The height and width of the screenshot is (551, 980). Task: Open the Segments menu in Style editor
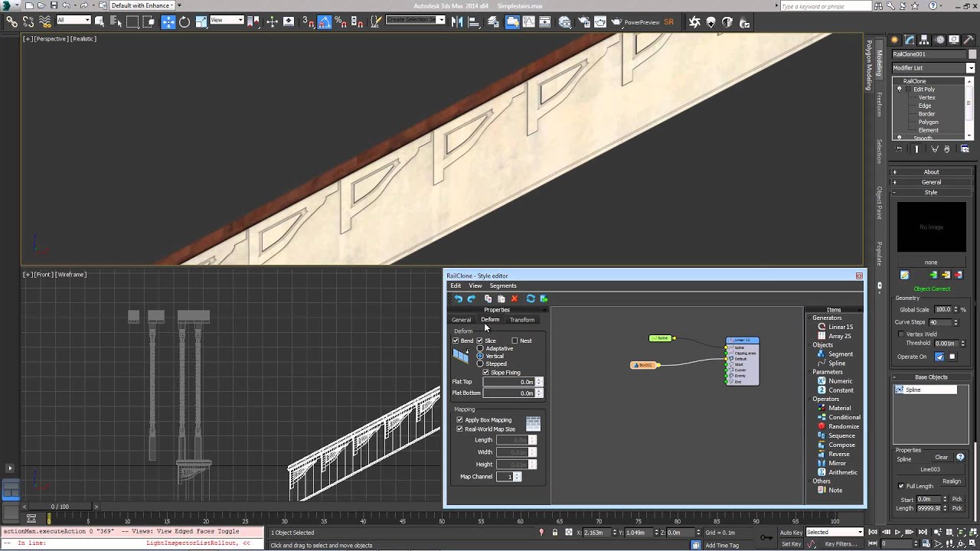pos(503,286)
